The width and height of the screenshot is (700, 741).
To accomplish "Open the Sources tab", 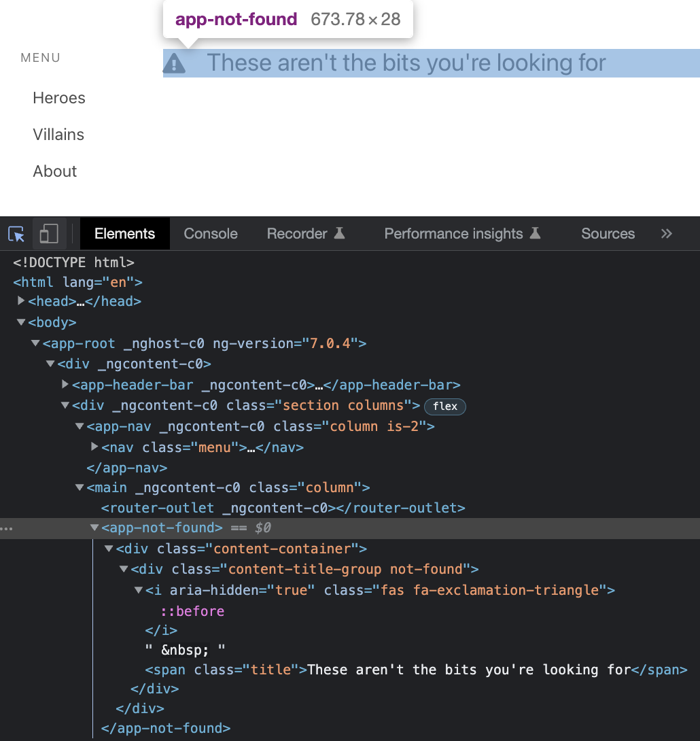I will point(608,233).
